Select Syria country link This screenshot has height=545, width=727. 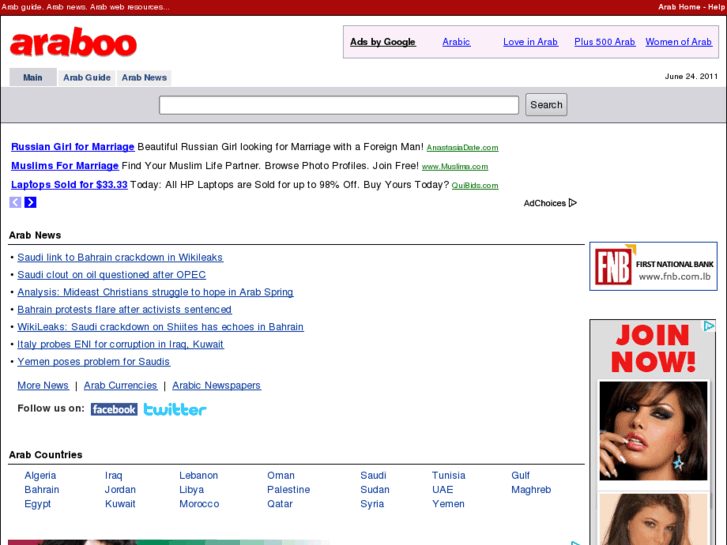tap(372, 504)
